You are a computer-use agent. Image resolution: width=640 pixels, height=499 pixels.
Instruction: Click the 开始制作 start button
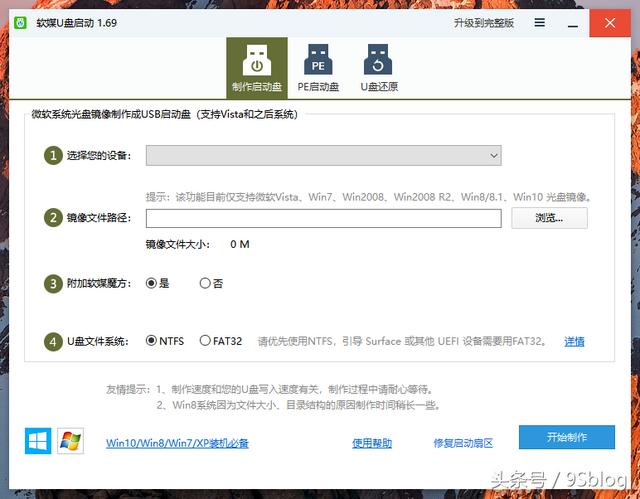click(567, 437)
